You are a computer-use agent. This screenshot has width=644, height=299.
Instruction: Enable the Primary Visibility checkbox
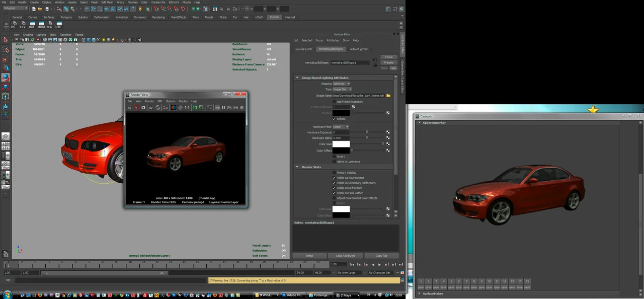point(334,173)
